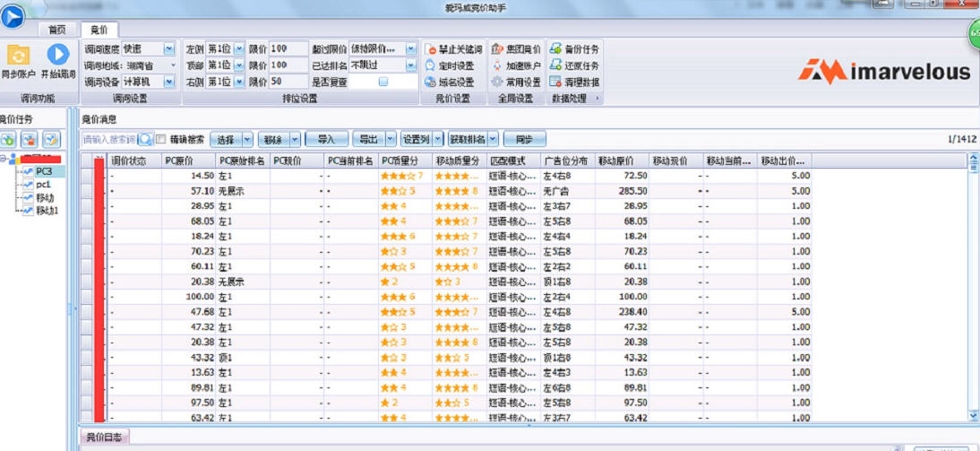
Task: Click the 右侧 限价 input showing 50
Action: click(x=288, y=82)
